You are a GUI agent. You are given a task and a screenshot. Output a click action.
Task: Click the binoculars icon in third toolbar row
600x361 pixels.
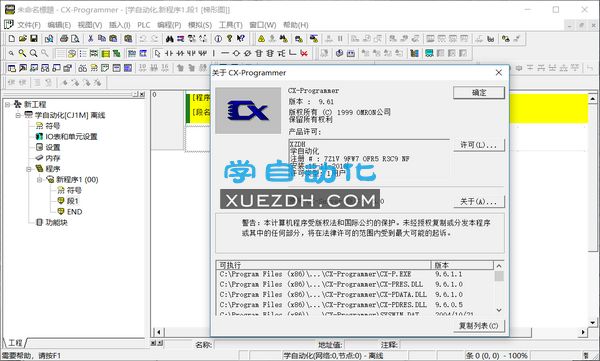(x=82, y=68)
